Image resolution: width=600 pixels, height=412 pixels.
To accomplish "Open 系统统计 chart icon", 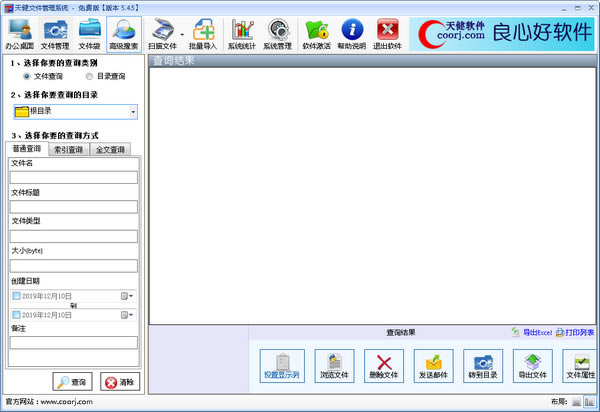I will [x=242, y=34].
